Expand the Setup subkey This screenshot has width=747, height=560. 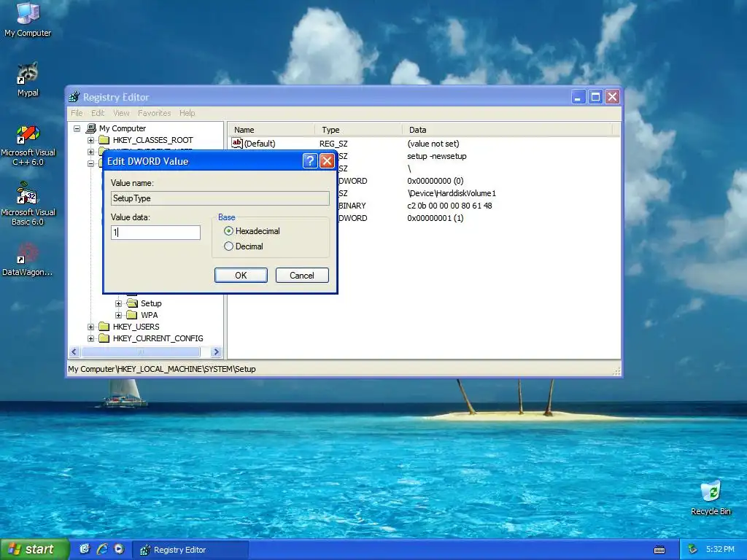pyautogui.click(x=119, y=303)
